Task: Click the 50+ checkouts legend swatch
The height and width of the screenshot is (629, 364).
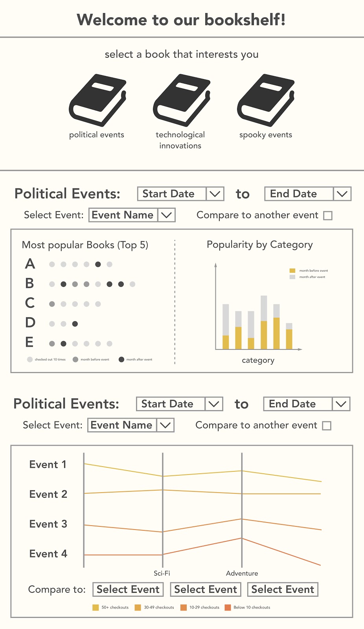Action: (96, 607)
